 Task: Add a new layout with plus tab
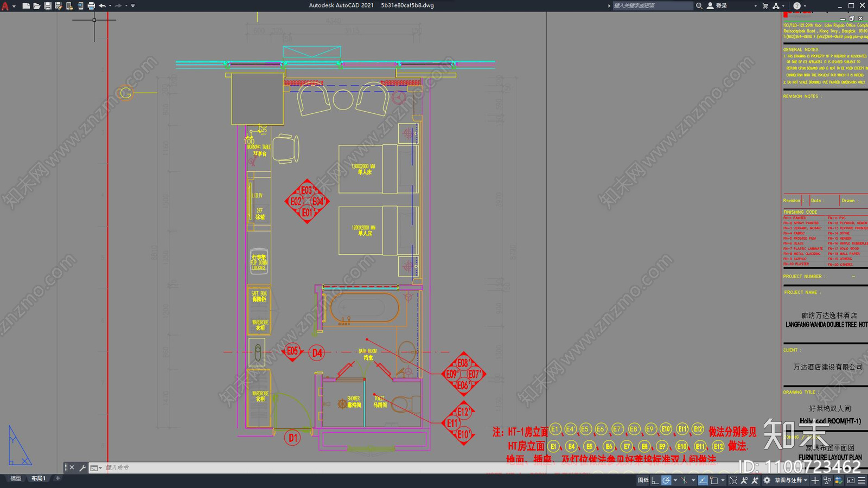(x=58, y=478)
